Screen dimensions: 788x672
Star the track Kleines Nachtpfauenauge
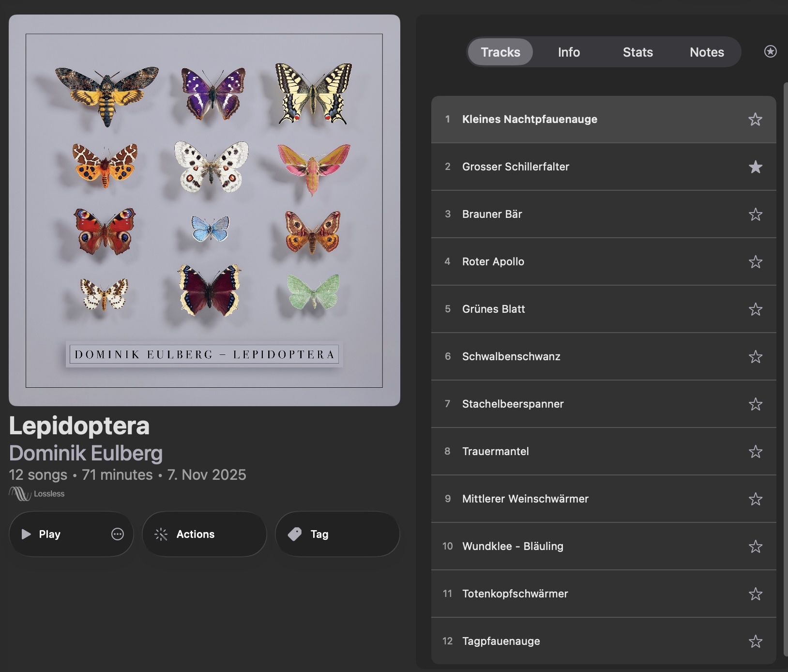(x=755, y=120)
